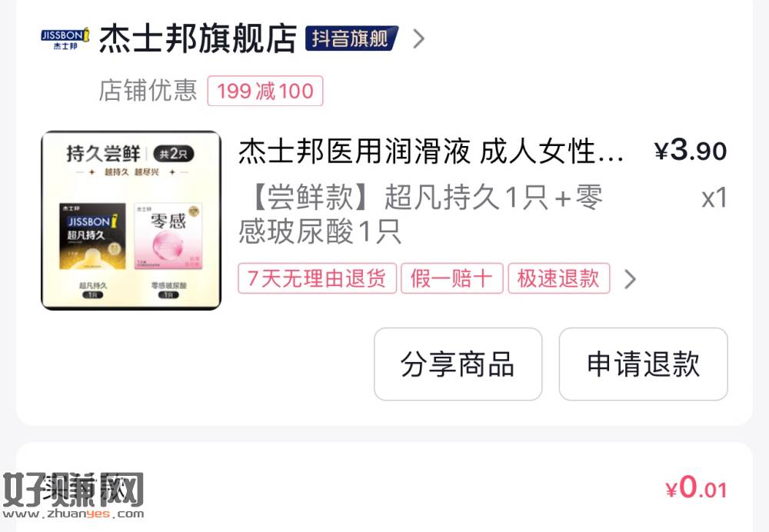This screenshot has width=769, height=532.
Task: Tap the ¥3.90 product price
Action: [691, 150]
